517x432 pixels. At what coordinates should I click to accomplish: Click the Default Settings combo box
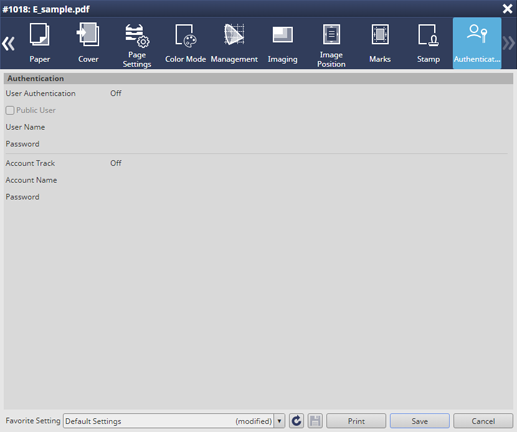coord(169,421)
